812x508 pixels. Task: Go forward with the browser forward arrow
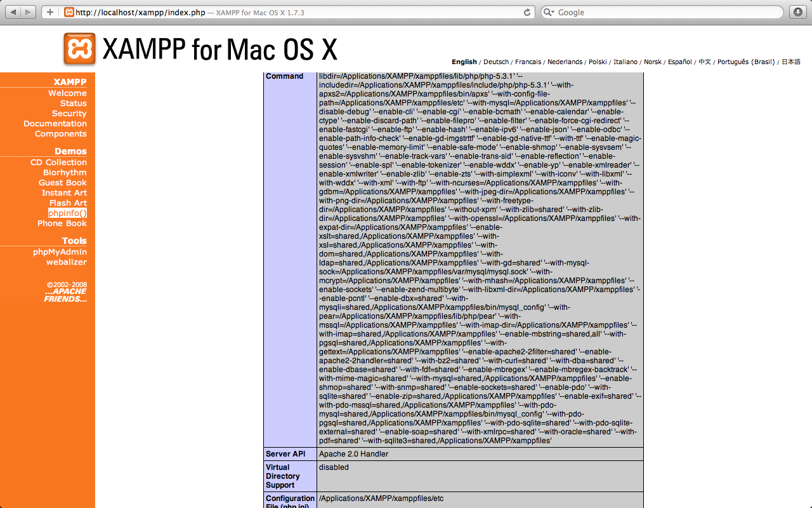click(29, 12)
